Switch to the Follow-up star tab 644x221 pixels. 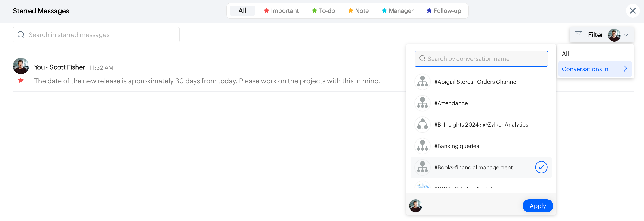pos(443,11)
